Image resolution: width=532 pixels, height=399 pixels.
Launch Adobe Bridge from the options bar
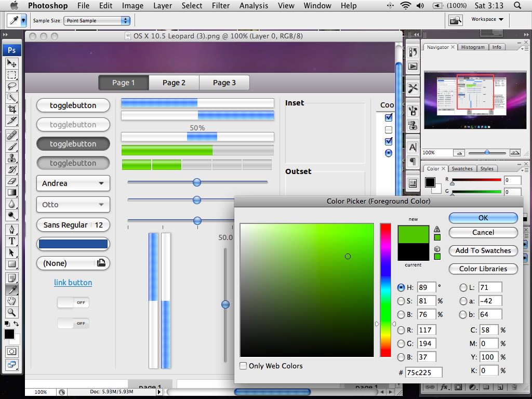455,20
